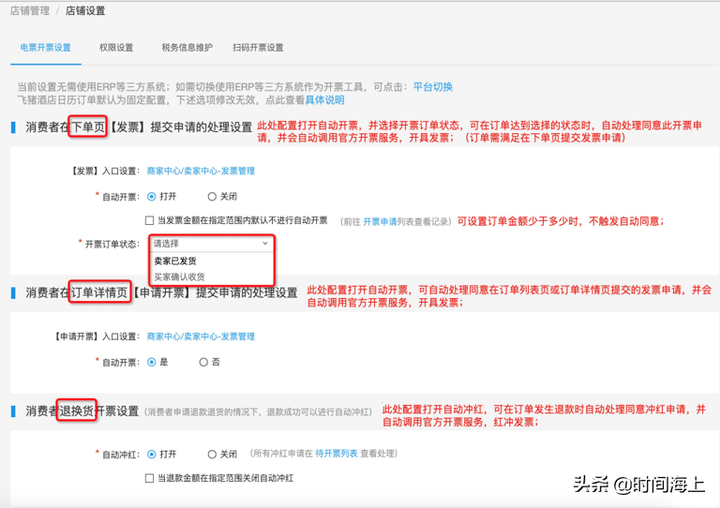The height and width of the screenshot is (508, 720).
Task: Go to the 扫码开票设置 tab
Action: point(258,48)
